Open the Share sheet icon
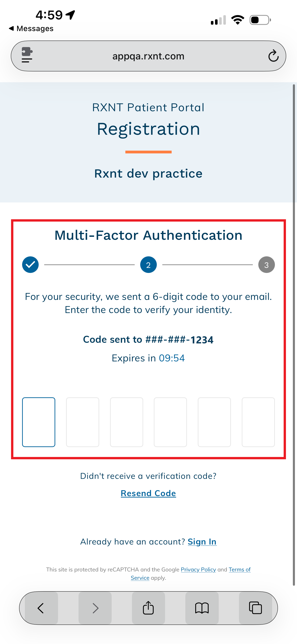Viewport: 297px width, 644px height. 148,608
